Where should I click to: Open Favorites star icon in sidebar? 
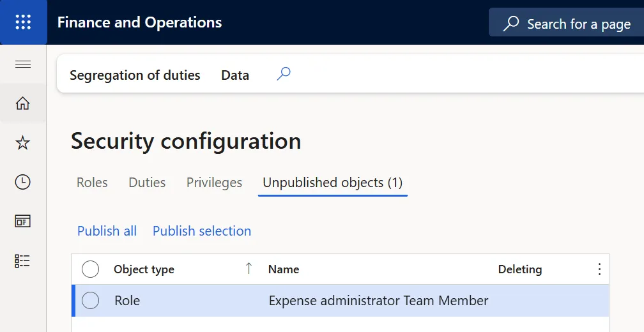(x=22, y=143)
